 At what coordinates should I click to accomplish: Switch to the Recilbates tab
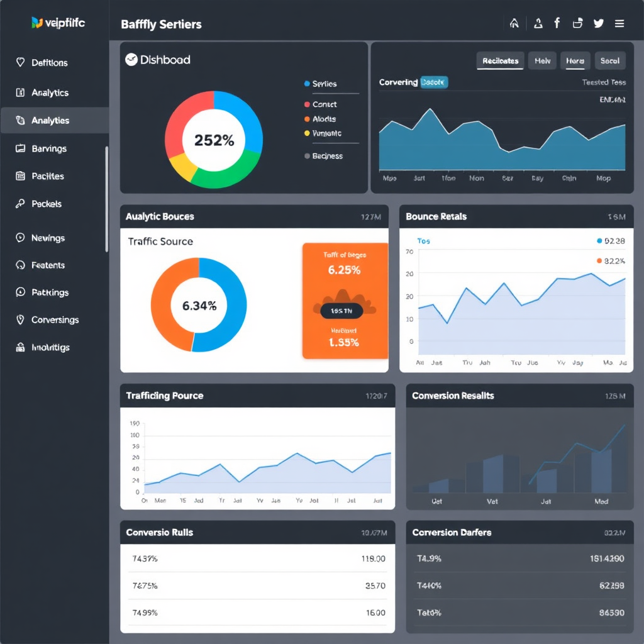click(500, 60)
